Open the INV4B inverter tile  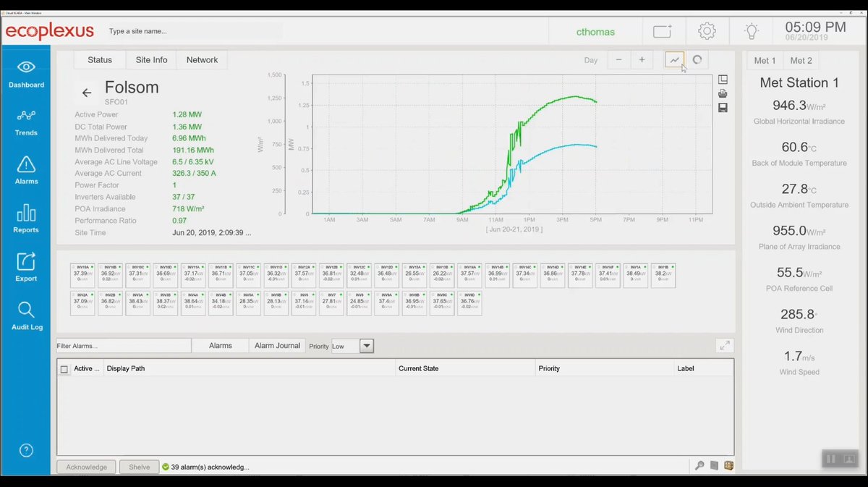221,303
